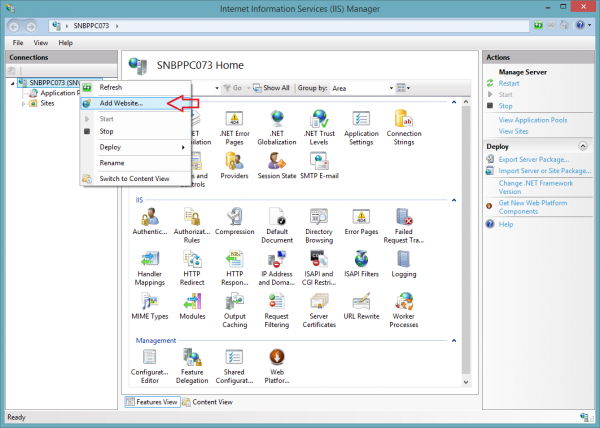Open IP Address and Domain Restrictions
This screenshot has width=600, height=428.
point(277,268)
